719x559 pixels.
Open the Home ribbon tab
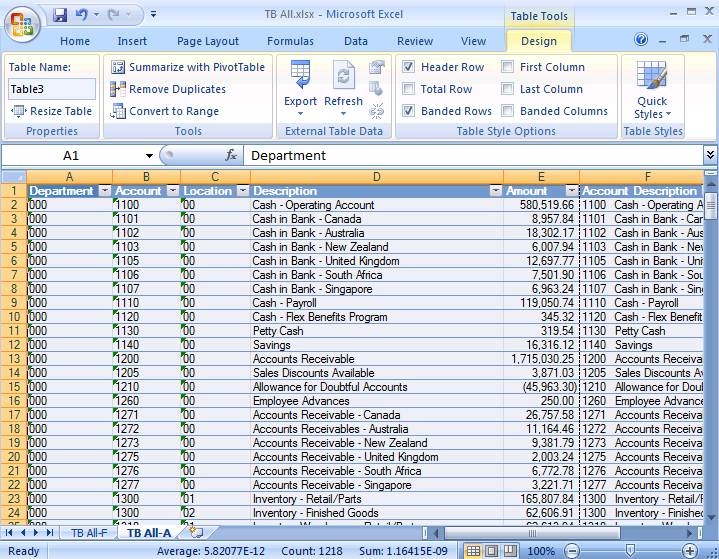(x=75, y=41)
